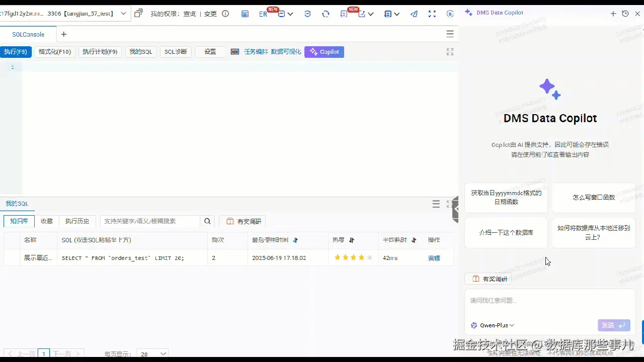The width and height of the screenshot is (644, 362).
Task: Sort by 平均耗时 column arrow
Action: 414,240
